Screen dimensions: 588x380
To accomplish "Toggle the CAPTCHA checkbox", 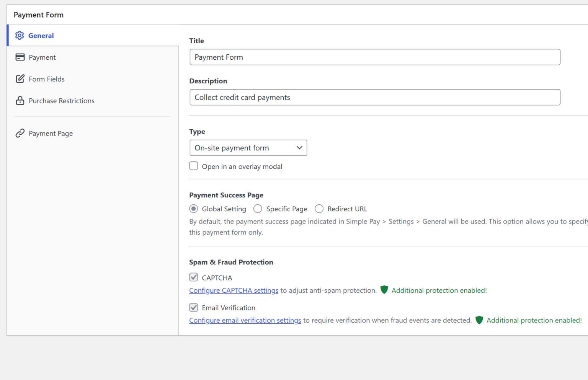I will coord(194,277).
